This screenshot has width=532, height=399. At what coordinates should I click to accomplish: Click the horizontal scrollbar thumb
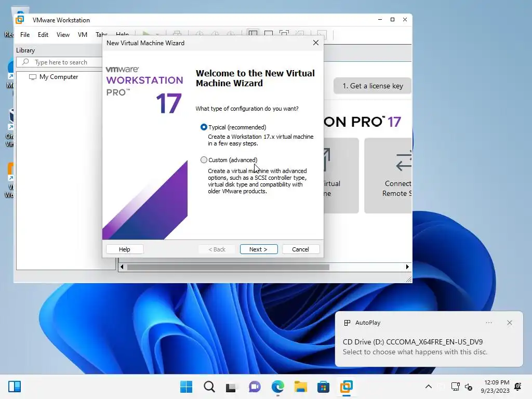pyautogui.click(x=228, y=267)
